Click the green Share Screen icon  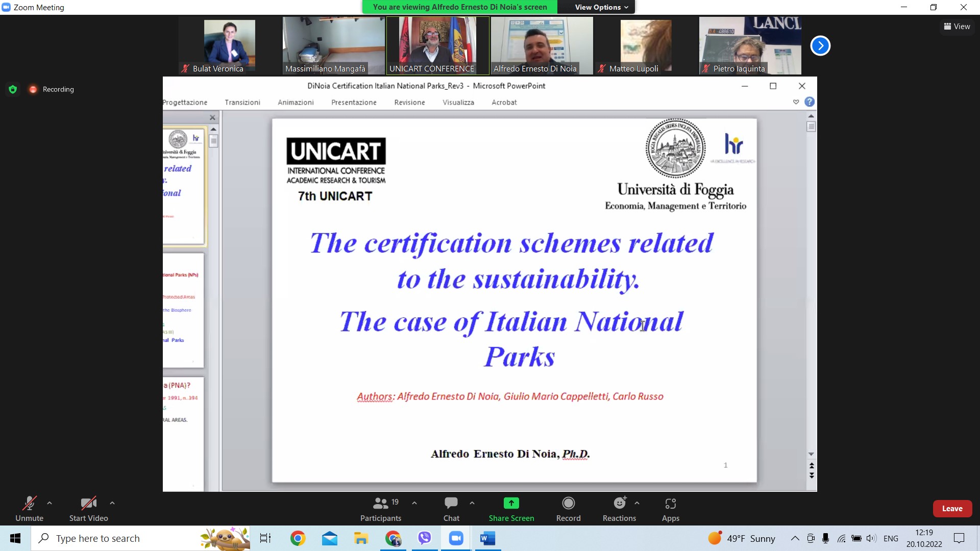511,504
